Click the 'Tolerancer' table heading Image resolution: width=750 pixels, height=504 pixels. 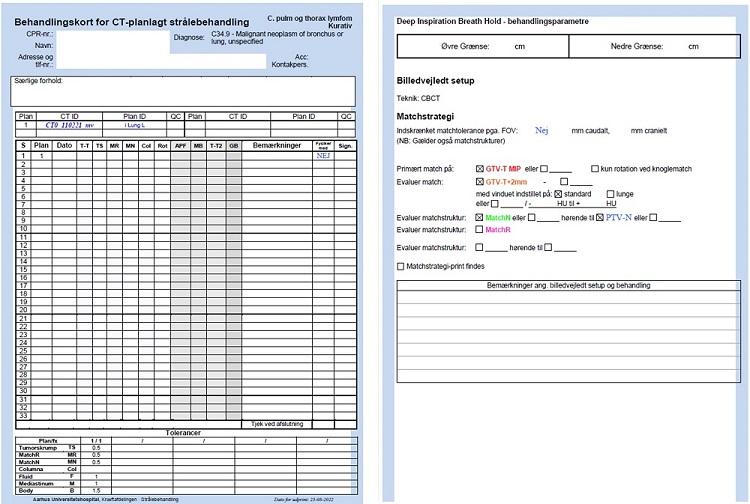(x=183, y=433)
